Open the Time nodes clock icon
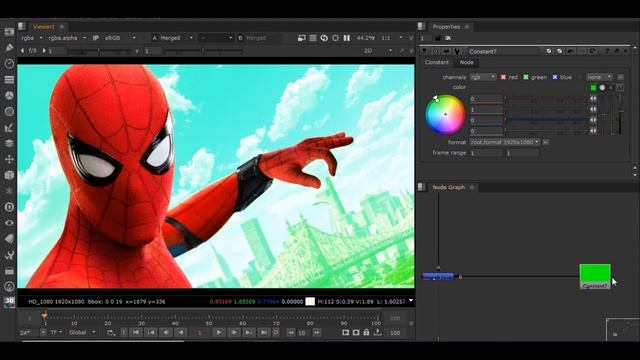The image size is (640, 360). [x=9, y=64]
